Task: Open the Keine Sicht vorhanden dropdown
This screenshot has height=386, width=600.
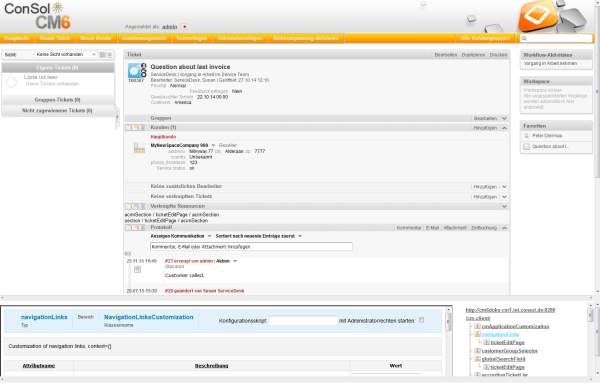Action: pos(66,55)
